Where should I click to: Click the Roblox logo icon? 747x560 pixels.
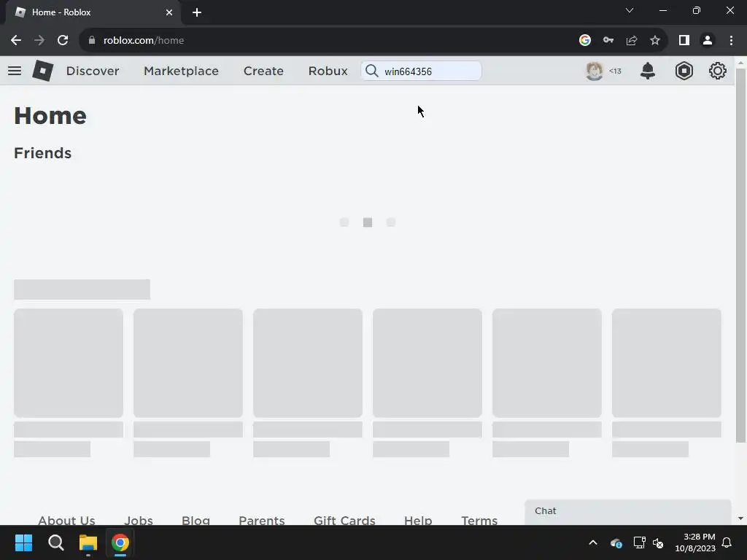tap(43, 71)
